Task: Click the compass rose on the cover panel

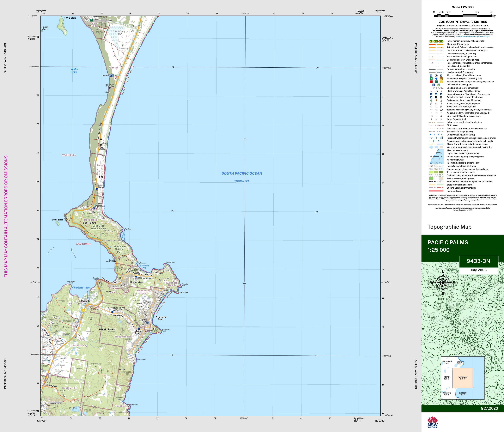Action: [x=443, y=282]
